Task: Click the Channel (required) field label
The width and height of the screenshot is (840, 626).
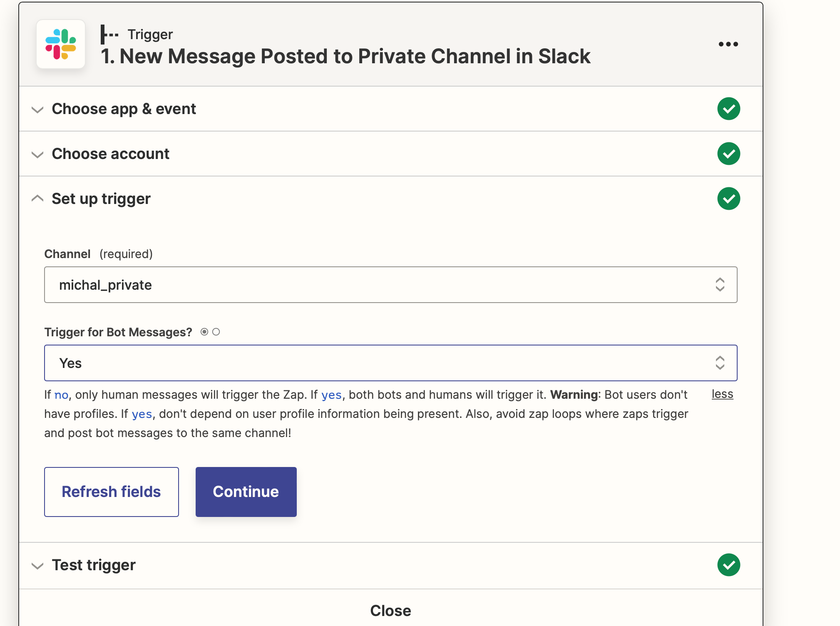Action: tap(99, 254)
